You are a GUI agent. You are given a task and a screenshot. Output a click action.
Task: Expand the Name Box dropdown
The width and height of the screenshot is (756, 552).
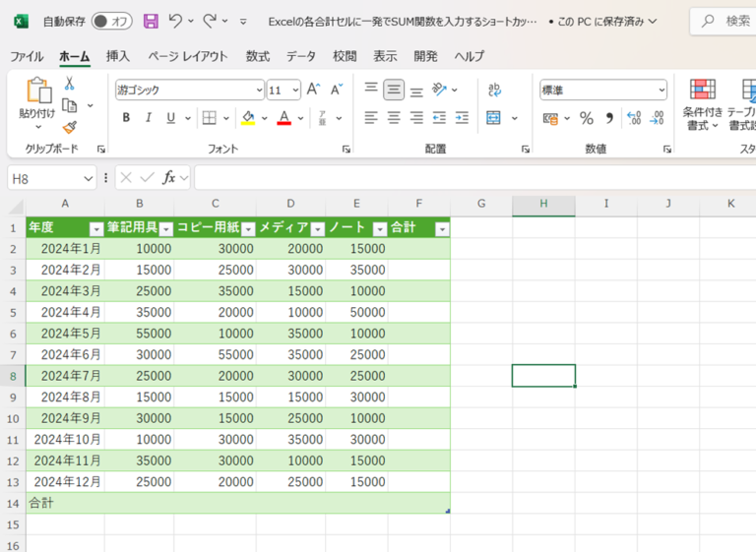[x=88, y=179]
